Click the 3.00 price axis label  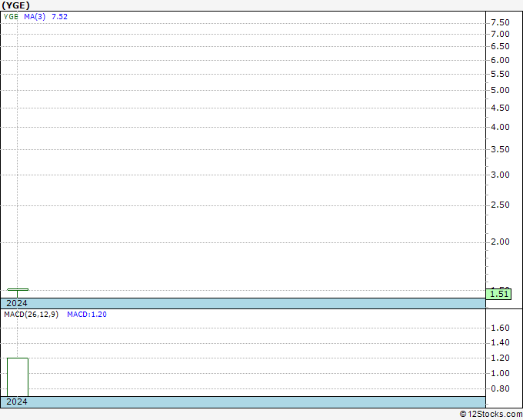pos(501,175)
